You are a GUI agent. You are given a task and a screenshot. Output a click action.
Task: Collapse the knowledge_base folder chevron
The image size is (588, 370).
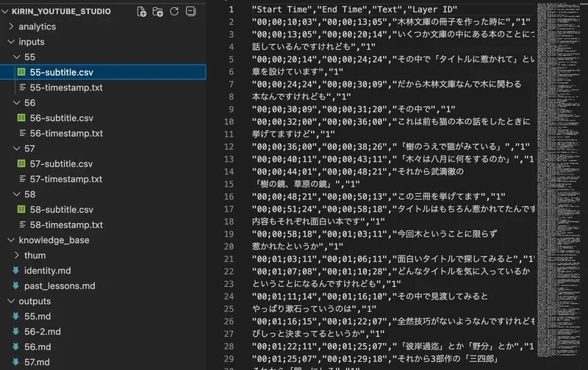(11, 240)
